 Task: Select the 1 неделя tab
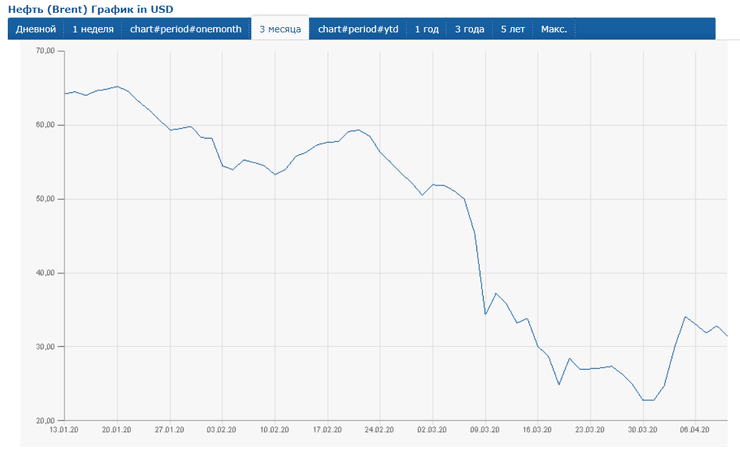tap(93, 29)
